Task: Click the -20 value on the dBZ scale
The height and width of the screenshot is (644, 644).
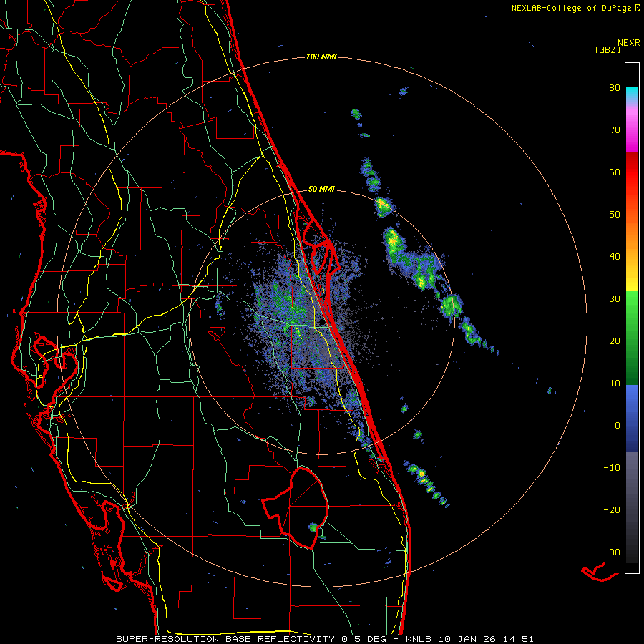Action: tap(612, 509)
